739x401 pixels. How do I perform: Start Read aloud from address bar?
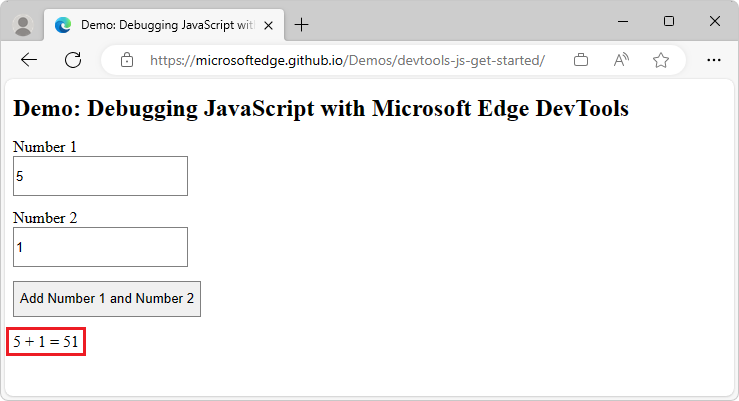point(621,60)
